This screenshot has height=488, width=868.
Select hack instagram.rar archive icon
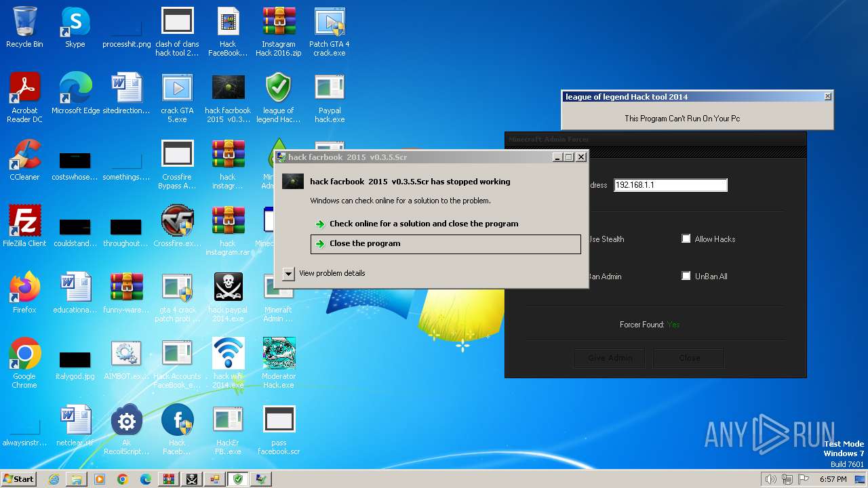point(228,231)
